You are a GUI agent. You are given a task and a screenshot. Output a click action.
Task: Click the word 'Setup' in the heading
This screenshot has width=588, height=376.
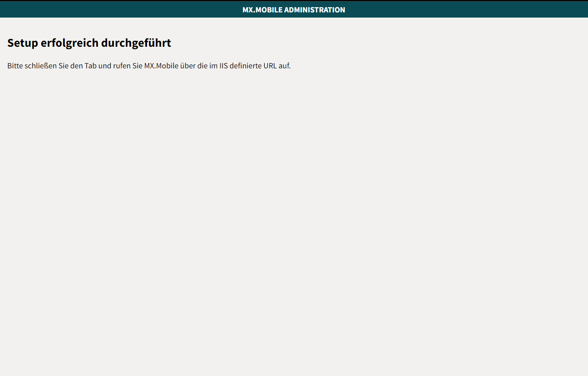[22, 43]
